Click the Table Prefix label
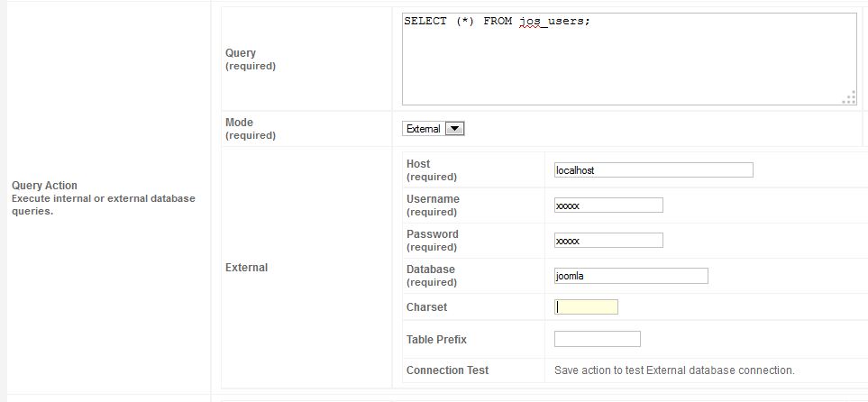The height and width of the screenshot is (402, 868). [x=437, y=340]
